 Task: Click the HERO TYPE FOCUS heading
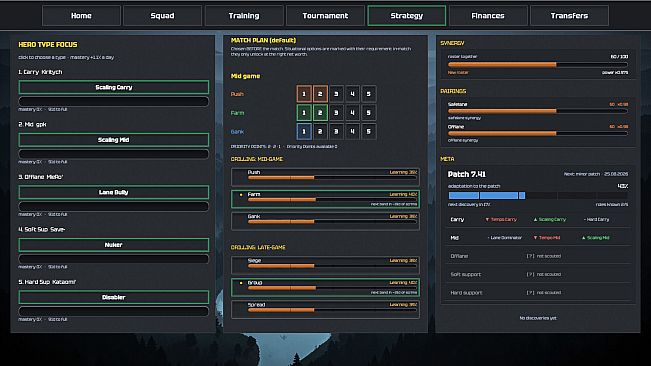pos(48,44)
